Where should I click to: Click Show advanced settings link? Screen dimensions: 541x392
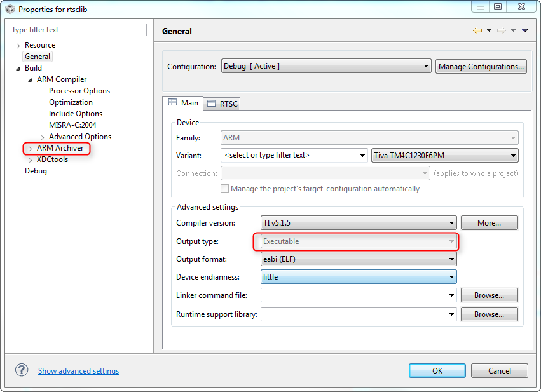78,371
